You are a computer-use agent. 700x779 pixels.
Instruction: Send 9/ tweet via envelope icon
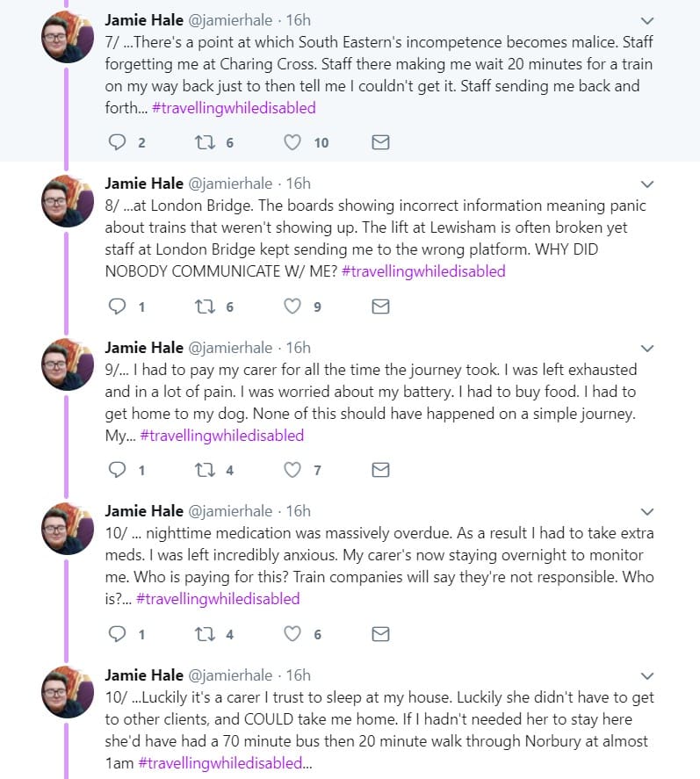coord(380,470)
